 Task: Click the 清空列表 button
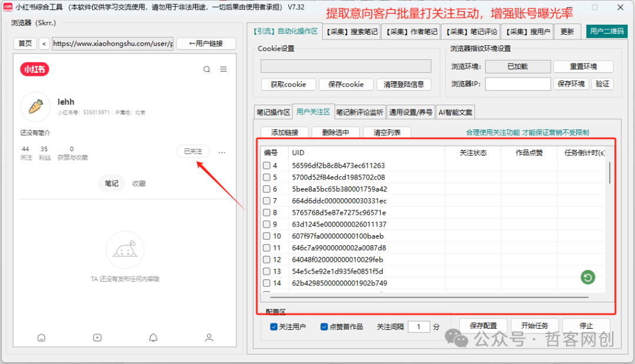[x=387, y=132]
